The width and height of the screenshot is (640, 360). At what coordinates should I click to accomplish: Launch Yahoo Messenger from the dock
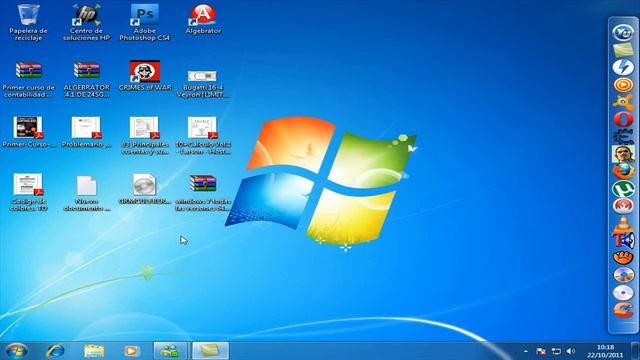tap(622, 33)
